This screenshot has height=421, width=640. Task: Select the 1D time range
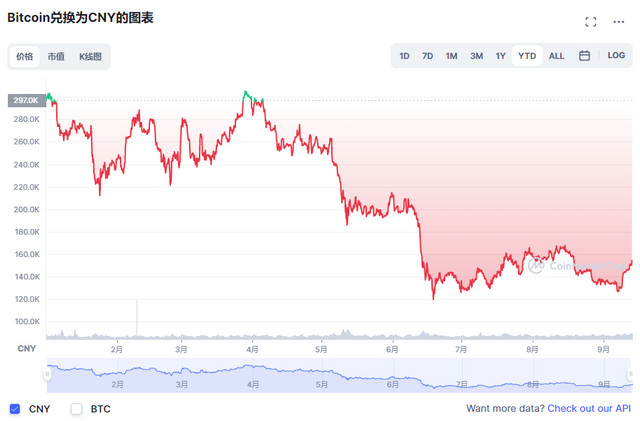[404, 56]
